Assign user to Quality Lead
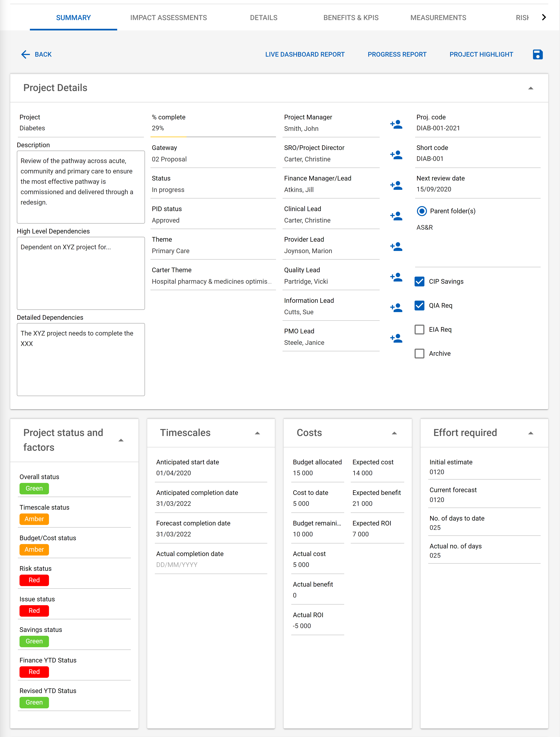 396,277
